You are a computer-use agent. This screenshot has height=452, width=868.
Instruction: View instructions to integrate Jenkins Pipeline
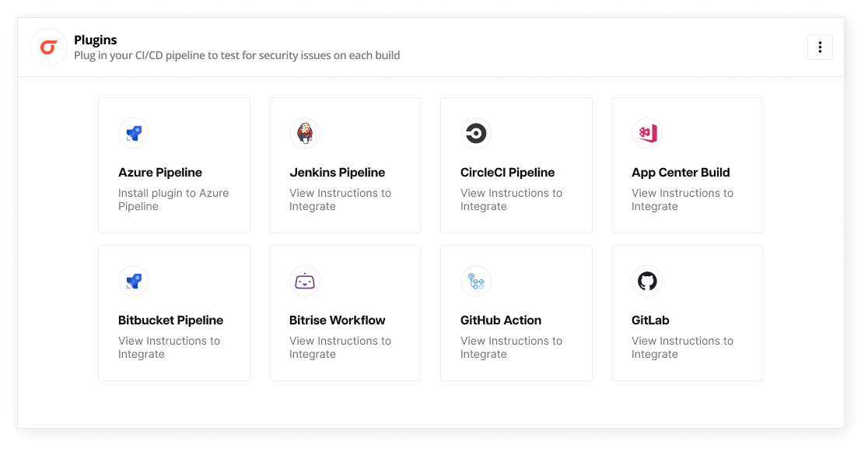pos(340,199)
